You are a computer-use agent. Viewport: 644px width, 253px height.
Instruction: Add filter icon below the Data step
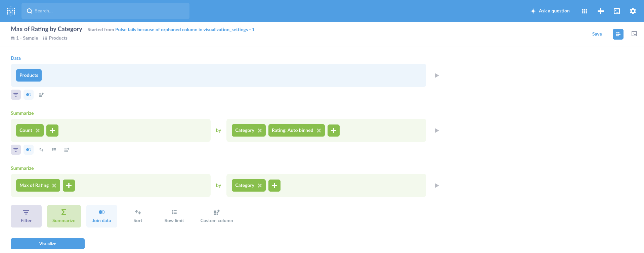[16, 95]
